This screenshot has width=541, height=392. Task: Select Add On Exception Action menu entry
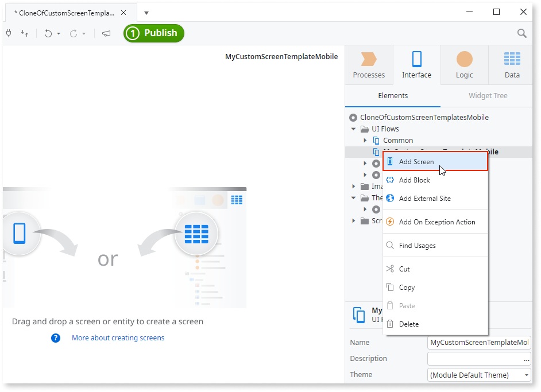pyautogui.click(x=436, y=222)
